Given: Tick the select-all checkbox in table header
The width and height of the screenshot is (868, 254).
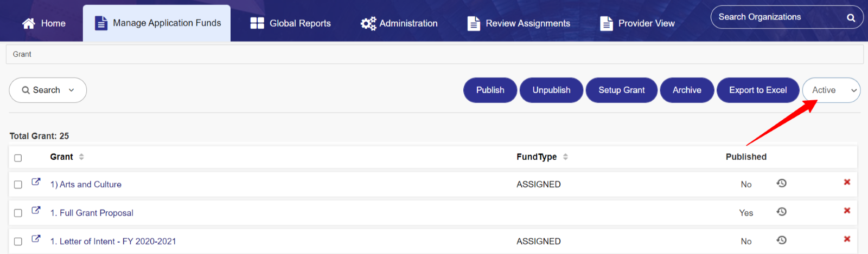Looking at the screenshot, I should pos(18,158).
